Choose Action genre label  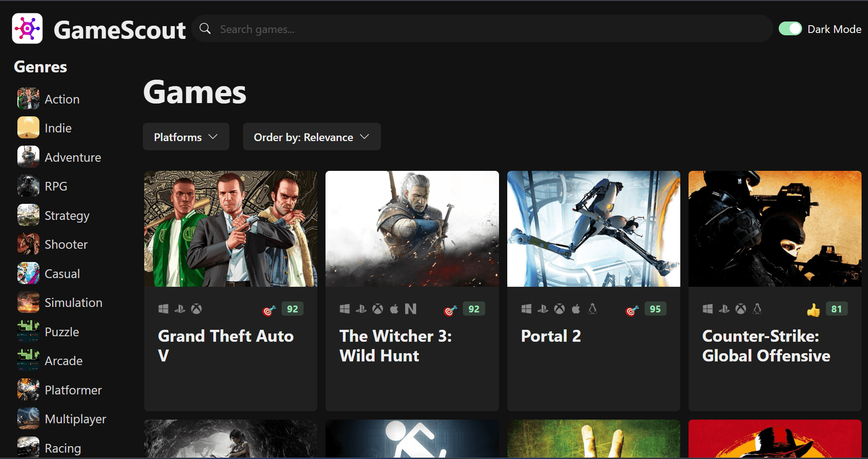[x=62, y=99]
